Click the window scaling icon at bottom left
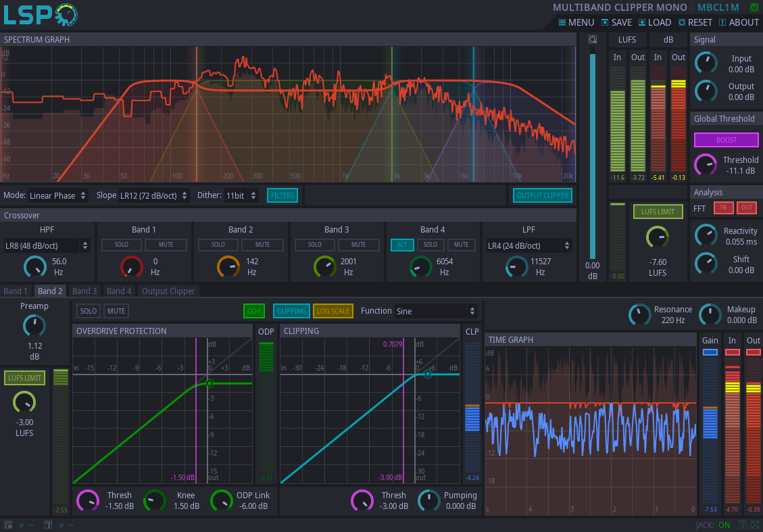The height and width of the screenshot is (532, 763). pos(8,525)
